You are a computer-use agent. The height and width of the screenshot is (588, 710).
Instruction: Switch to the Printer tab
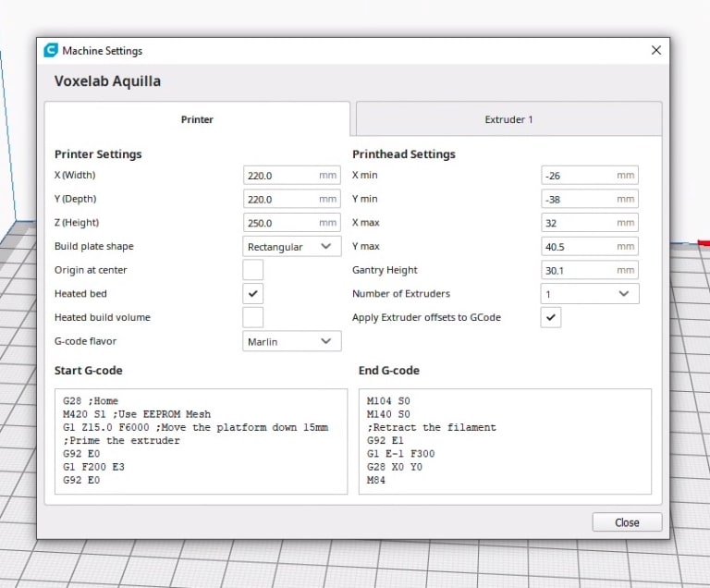197,119
